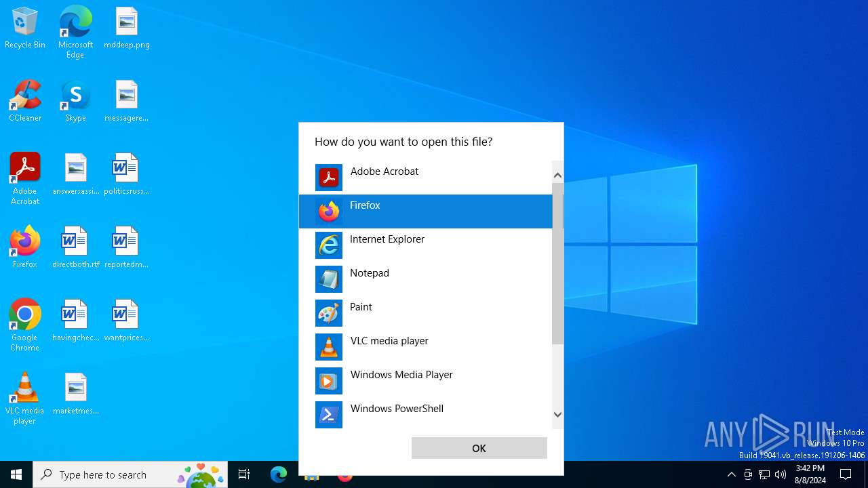Select Firefox desktop shortcut

click(25, 247)
